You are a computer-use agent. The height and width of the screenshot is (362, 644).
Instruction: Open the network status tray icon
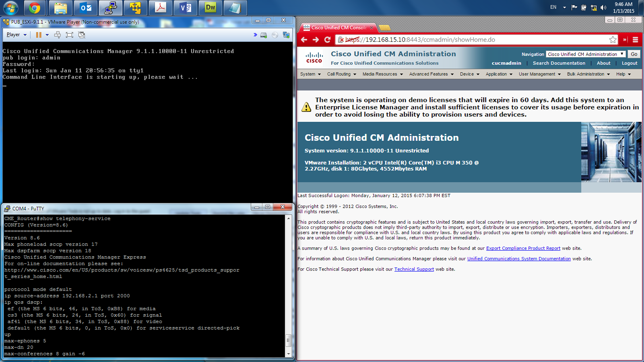pos(594,8)
